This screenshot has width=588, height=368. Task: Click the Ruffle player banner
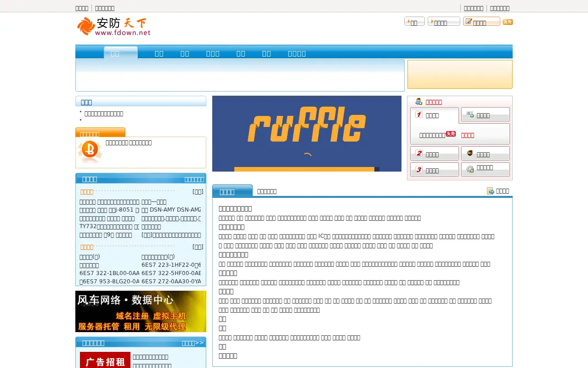pyautogui.click(x=307, y=133)
